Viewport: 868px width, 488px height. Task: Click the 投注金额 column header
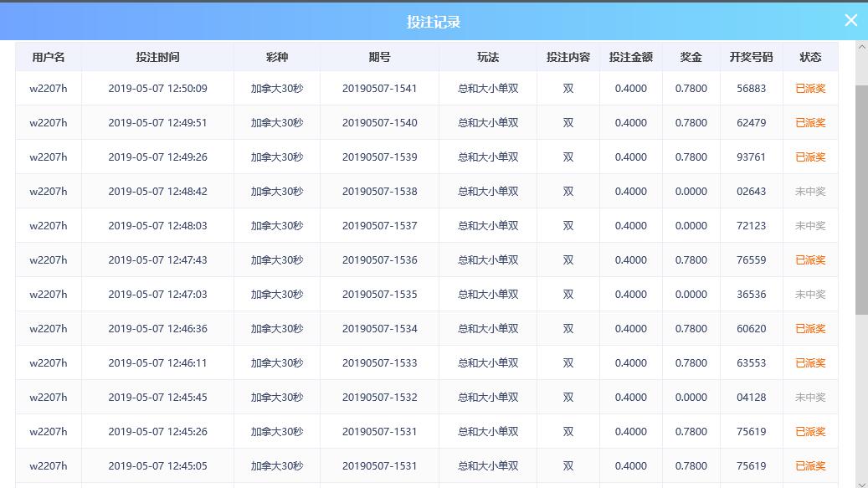(x=630, y=57)
